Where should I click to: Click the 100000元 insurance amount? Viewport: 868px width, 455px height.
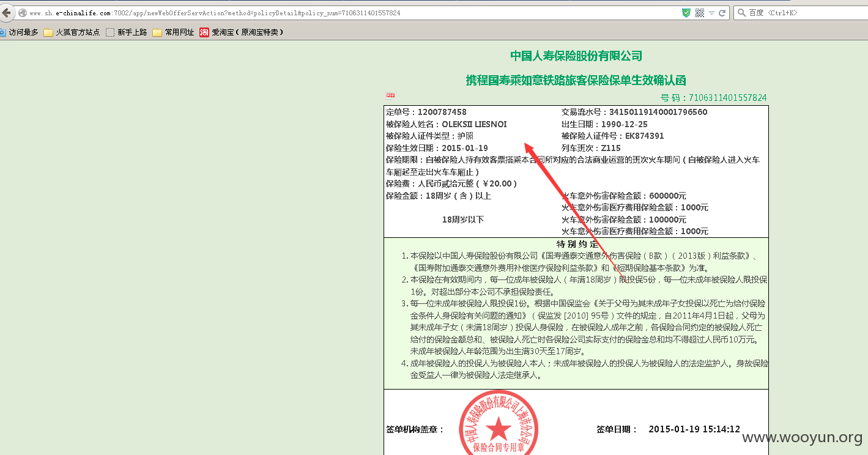[x=668, y=220]
